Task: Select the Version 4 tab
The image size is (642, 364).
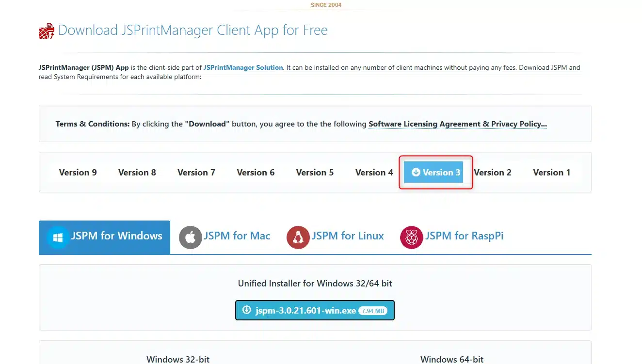Action: point(374,172)
